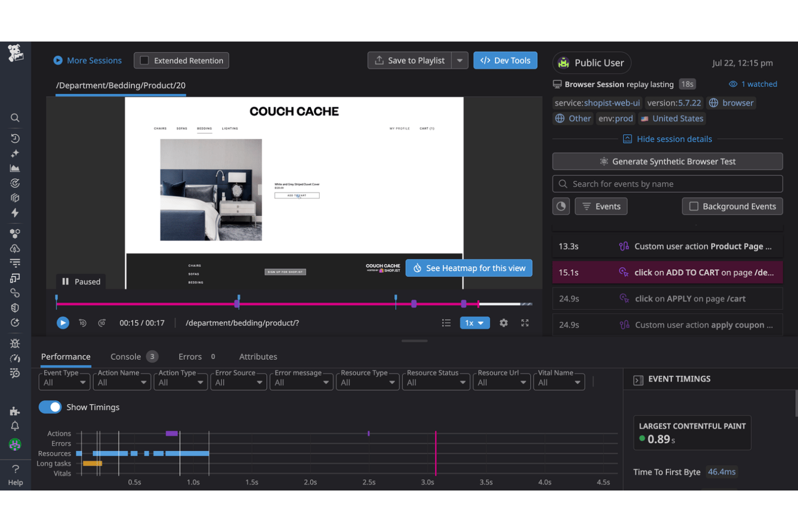Screen dimensions: 798x532
Task: Open the recent history sidebar icon
Action: (15, 139)
